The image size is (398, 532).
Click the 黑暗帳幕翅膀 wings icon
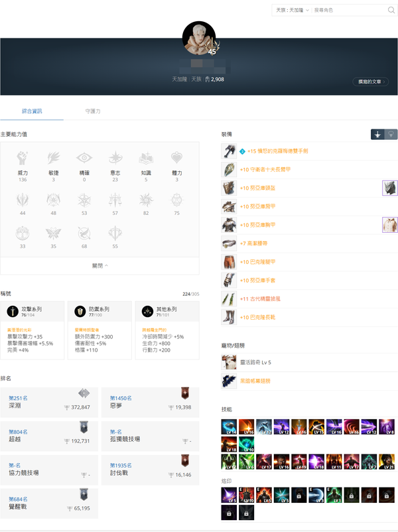tap(229, 381)
